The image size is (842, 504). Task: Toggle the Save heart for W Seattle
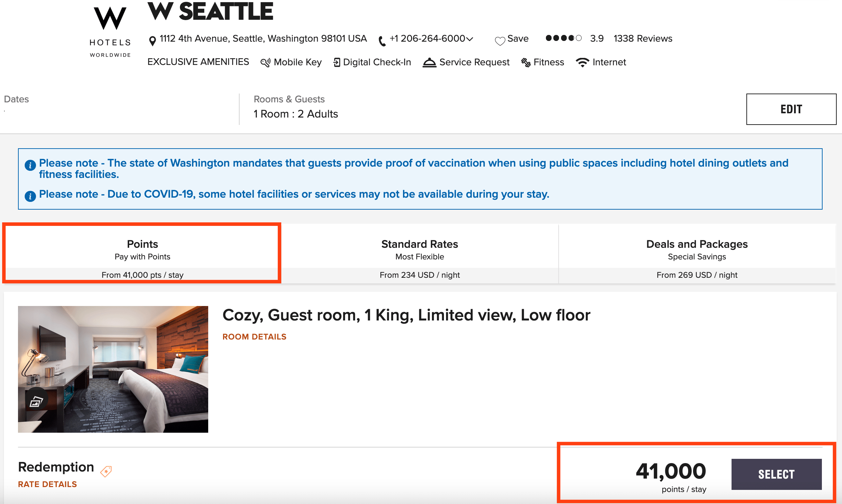[x=500, y=39]
